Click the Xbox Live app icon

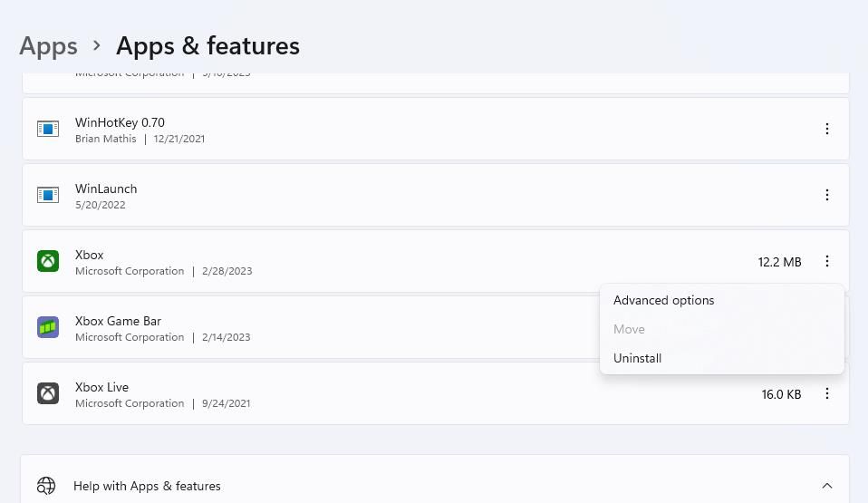click(48, 393)
